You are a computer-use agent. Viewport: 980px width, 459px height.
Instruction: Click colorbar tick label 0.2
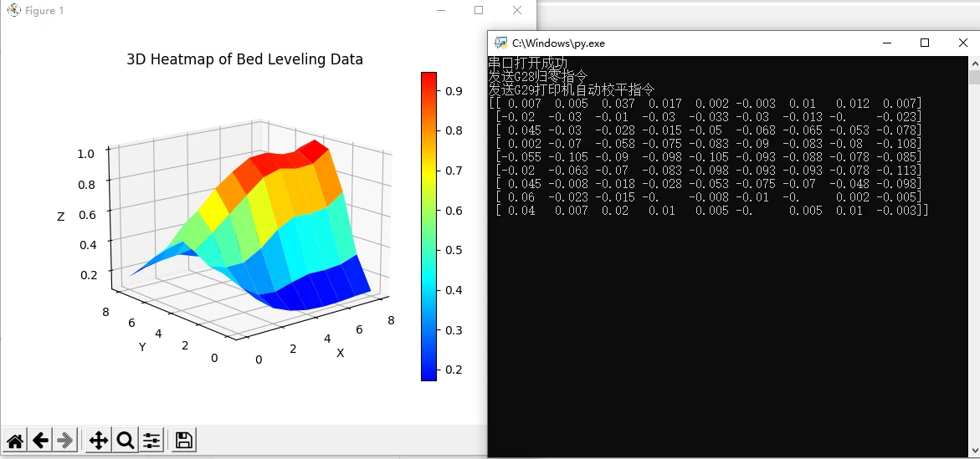454,369
